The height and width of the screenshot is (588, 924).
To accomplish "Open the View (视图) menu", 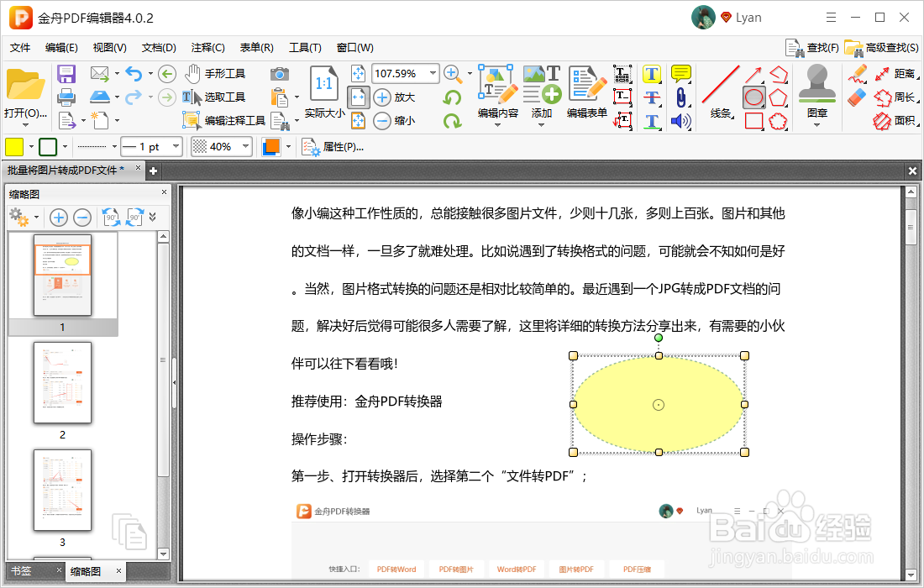I will point(109,48).
